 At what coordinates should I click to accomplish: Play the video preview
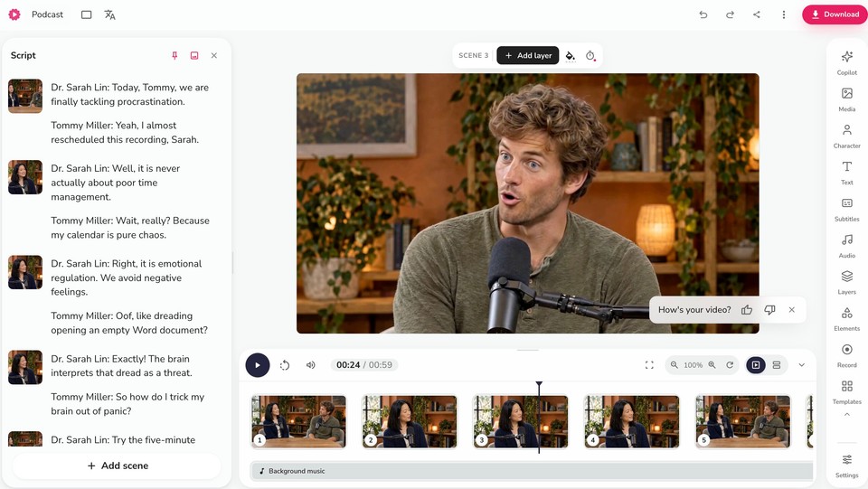pyautogui.click(x=258, y=365)
